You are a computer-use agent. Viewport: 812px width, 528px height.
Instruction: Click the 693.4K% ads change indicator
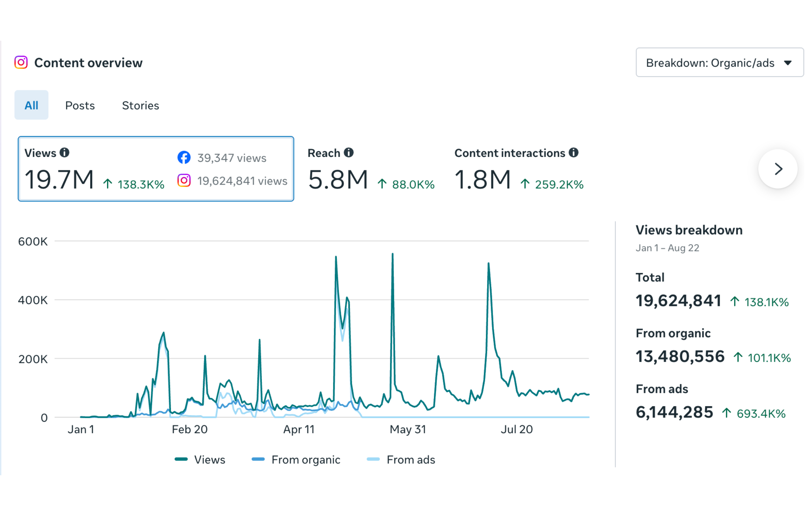coord(754,413)
